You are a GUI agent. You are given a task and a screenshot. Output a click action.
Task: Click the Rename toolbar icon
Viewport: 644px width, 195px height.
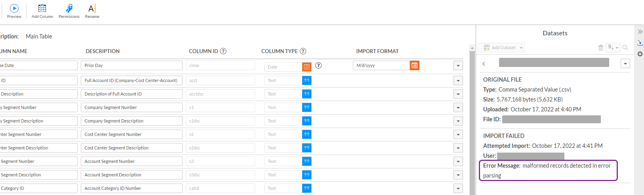click(x=92, y=8)
